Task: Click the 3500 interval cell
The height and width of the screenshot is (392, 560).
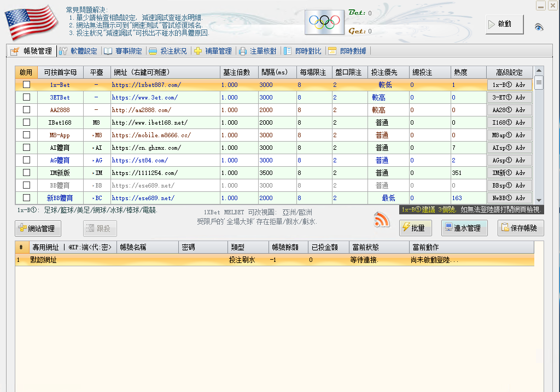Action: [x=277, y=173]
